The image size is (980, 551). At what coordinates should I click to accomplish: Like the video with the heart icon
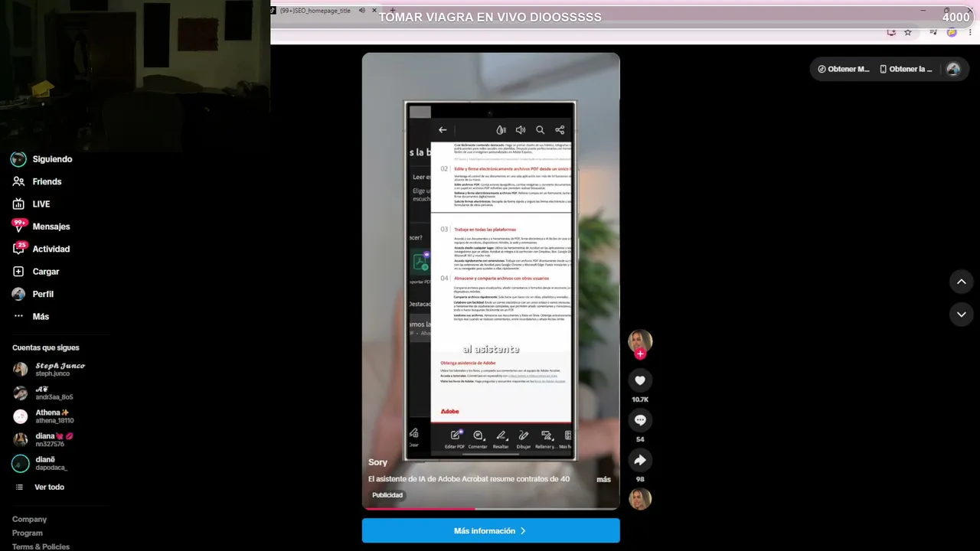[640, 380]
